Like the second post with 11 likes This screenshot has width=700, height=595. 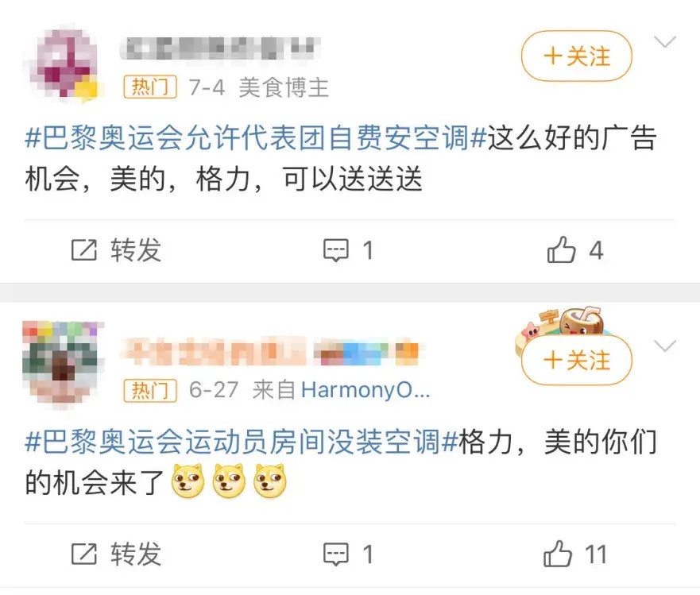pos(558,554)
